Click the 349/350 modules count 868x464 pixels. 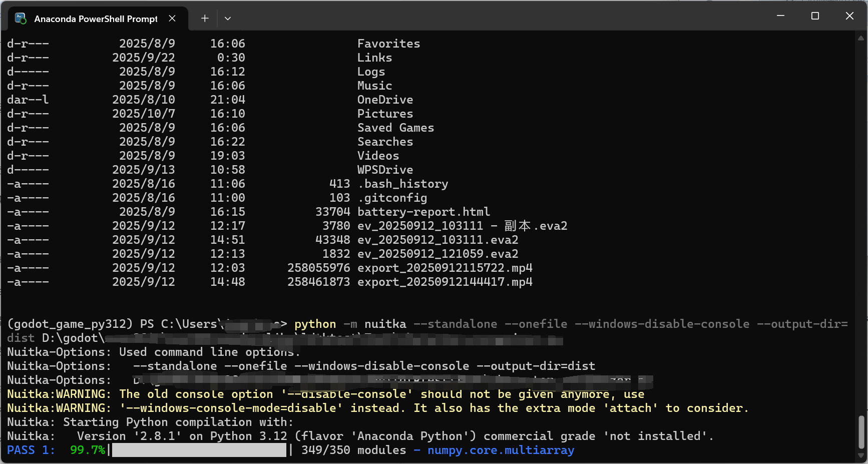point(353,450)
